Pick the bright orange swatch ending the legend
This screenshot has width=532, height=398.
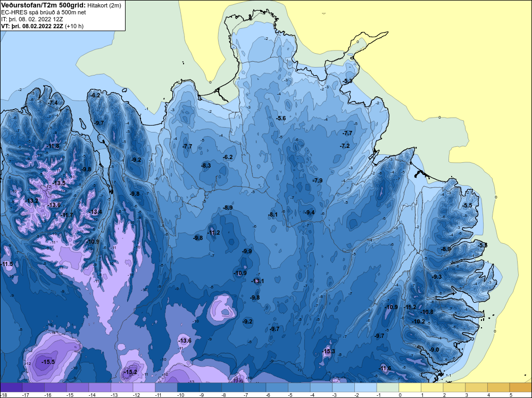tap(520, 387)
